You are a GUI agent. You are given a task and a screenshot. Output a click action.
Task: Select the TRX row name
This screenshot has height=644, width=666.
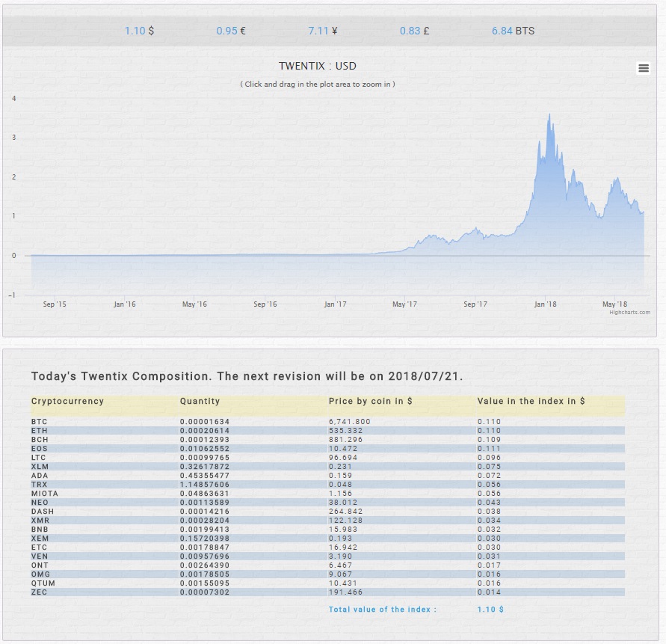pos(39,484)
